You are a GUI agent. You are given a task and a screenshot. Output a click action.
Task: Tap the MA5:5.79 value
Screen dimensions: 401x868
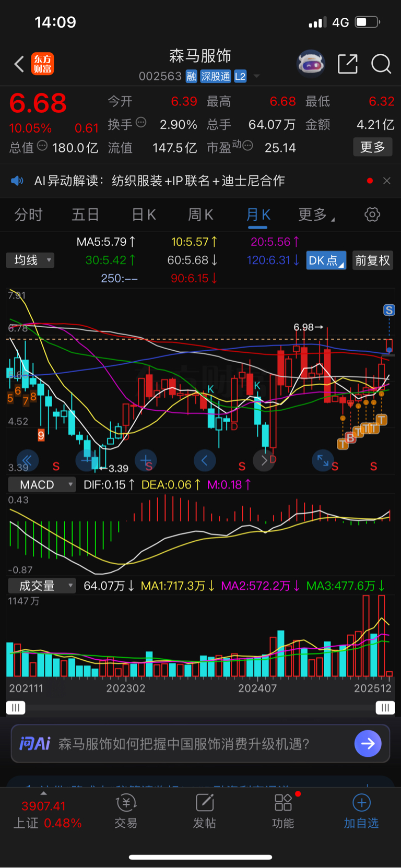(x=106, y=242)
